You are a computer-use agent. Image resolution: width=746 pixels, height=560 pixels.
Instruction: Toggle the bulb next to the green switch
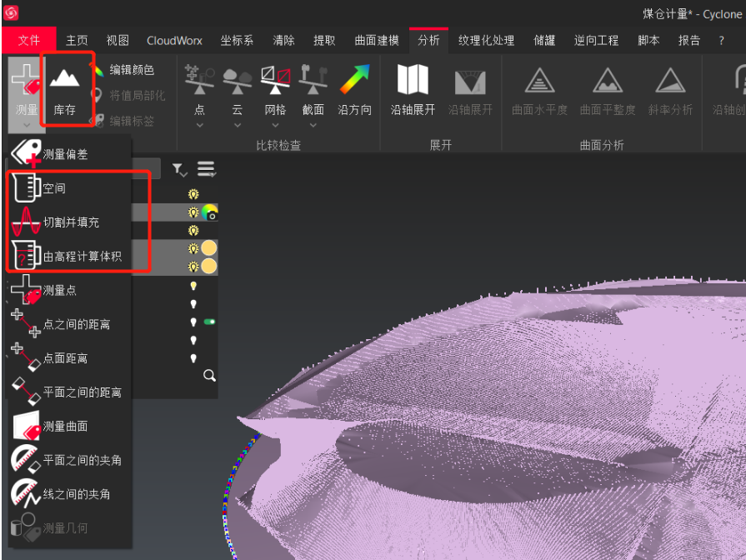[193, 322]
